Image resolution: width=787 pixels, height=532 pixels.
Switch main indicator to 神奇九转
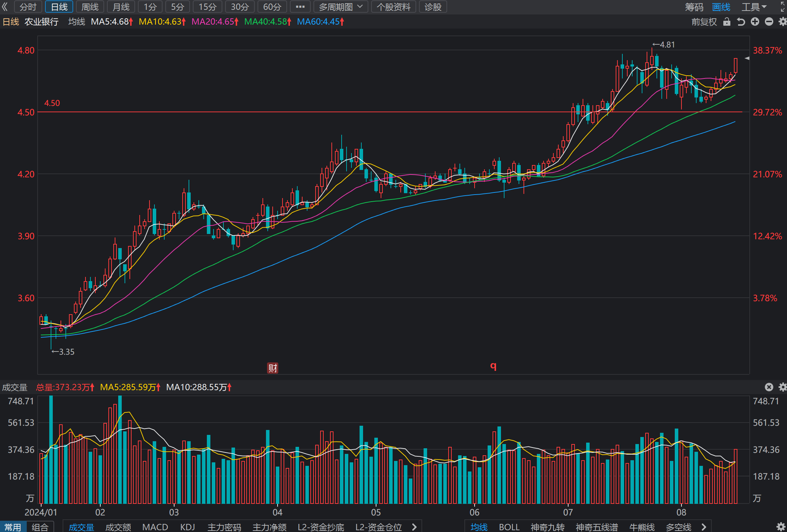(547, 527)
